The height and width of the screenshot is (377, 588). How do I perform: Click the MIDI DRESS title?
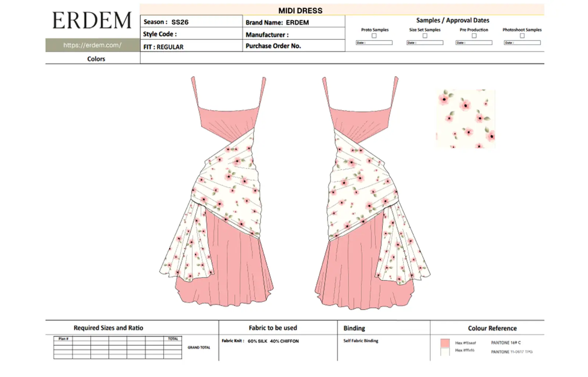click(300, 11)
